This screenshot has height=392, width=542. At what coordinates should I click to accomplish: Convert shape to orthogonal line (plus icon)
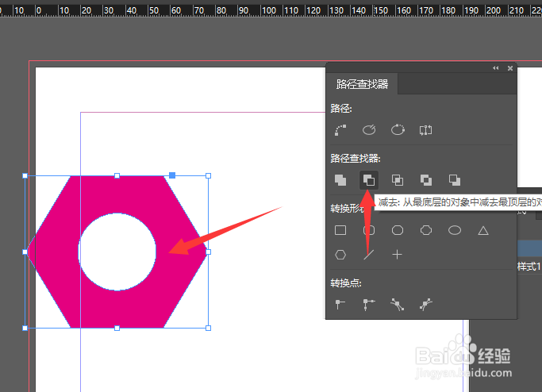397,255
